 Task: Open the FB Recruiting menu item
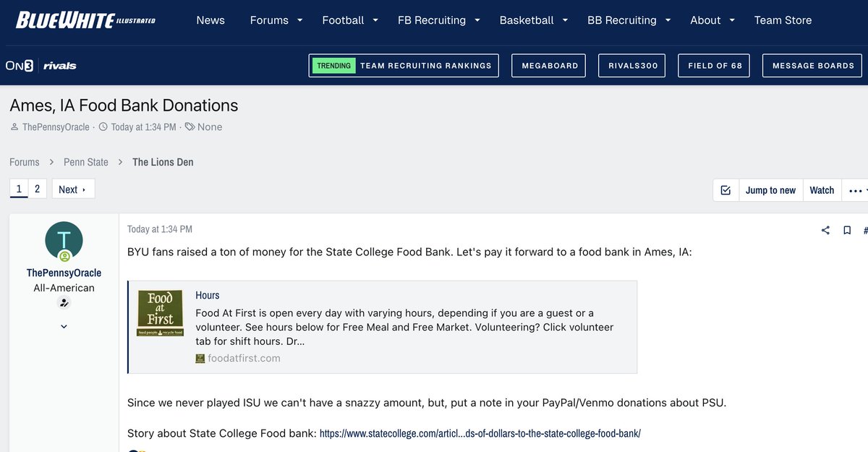432,20
